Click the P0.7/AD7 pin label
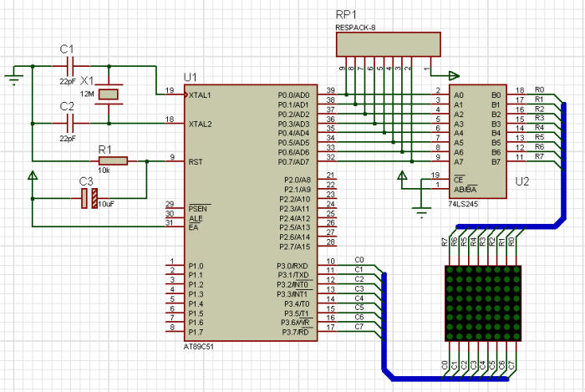Screen dimensions: 585x392 pos(293,162)
